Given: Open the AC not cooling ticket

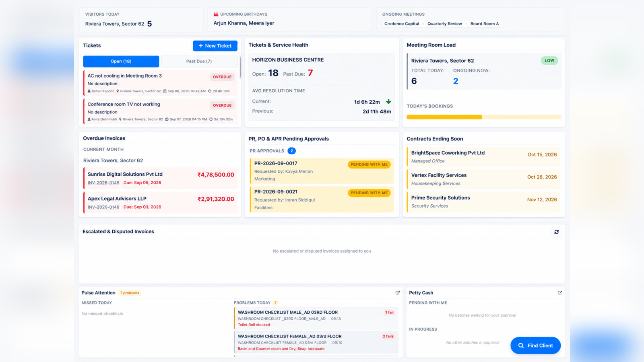Looking at the screenshot, I should click(x=160, y=82).
